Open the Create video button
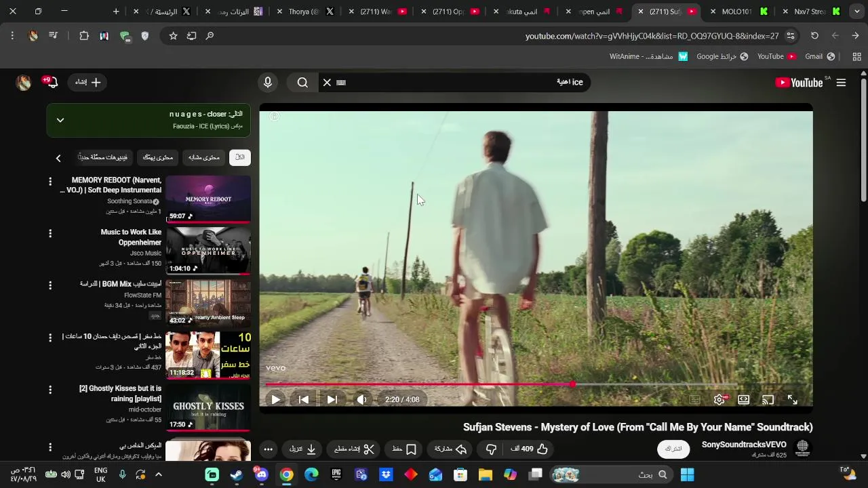Screen dimensions: 868x488 87,82
